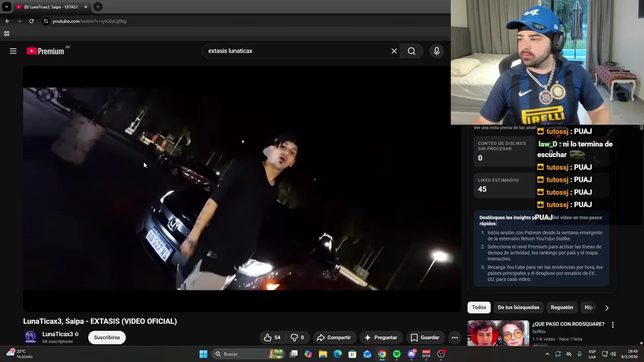This screenshot has height=362, width=644.
Task: Click video title EXTASIS (VIDEO OFICIAL)
Action: click(100, 321)
